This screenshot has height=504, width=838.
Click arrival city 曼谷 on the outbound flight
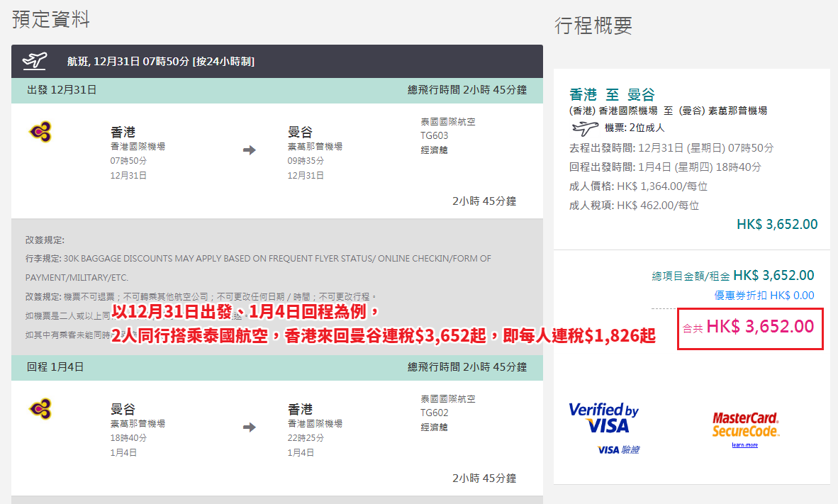[300, 132]
